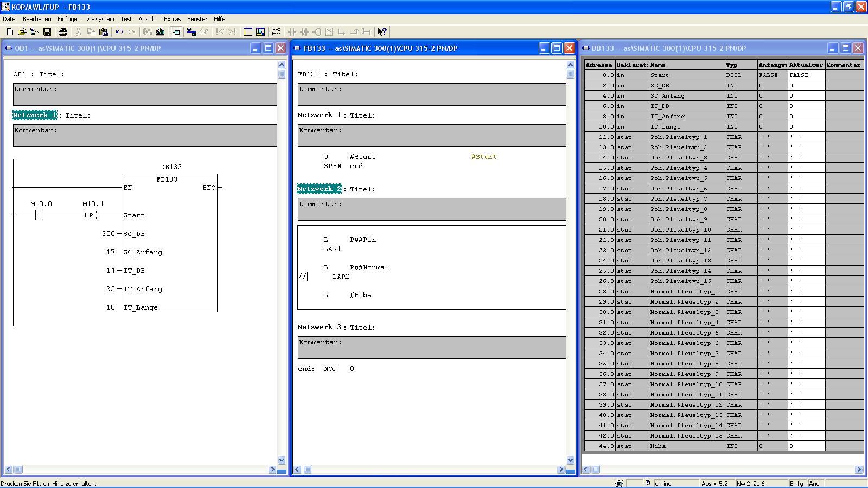Click the symbol representation icon
Image resolution: width=868 pixels, height=488 pixels.
276,32
